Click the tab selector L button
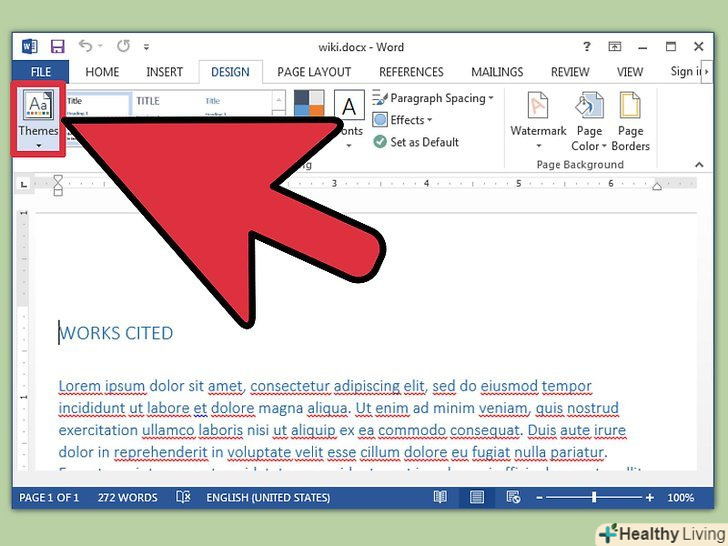Image resolution: width=728 pixels, height=546 pixels. [24, 185]
